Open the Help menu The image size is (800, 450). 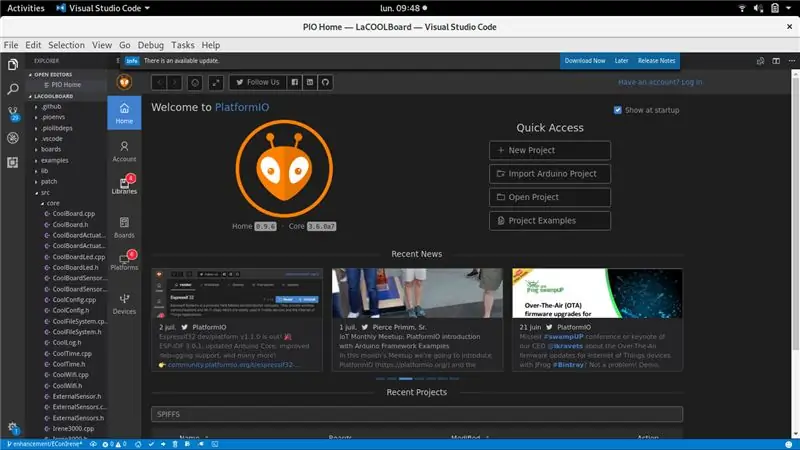(x=211, y=45)
